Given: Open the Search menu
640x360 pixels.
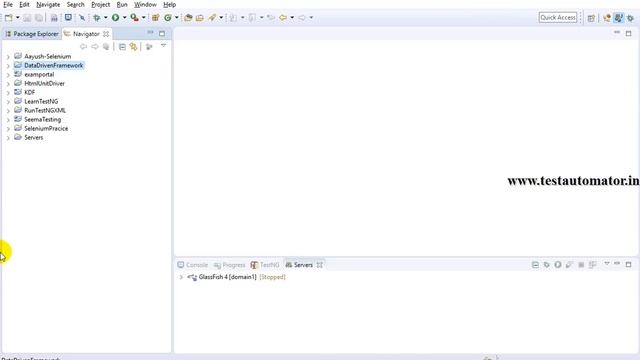Looking at the screenshot, I should (76, 4).
